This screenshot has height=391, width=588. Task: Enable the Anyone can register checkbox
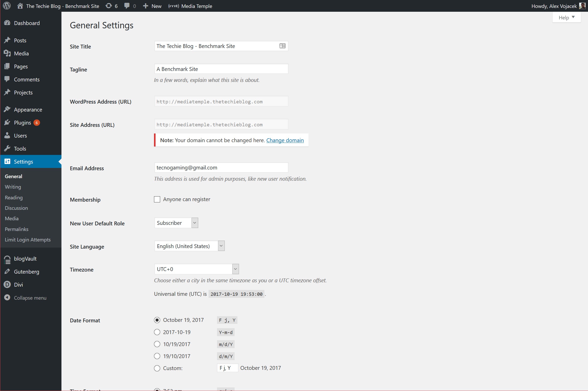point(157,199)
